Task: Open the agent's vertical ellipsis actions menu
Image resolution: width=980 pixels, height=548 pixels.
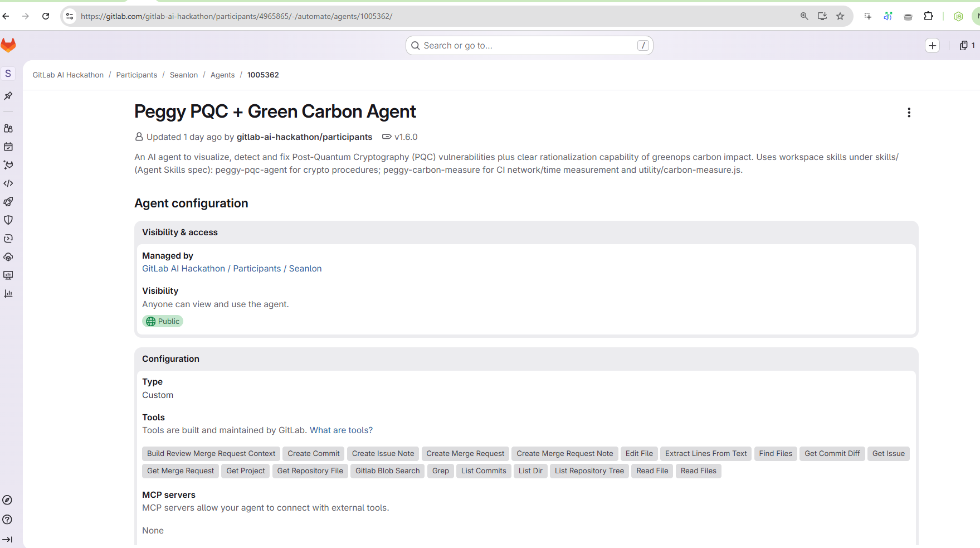Action: (x=909, y=113)
